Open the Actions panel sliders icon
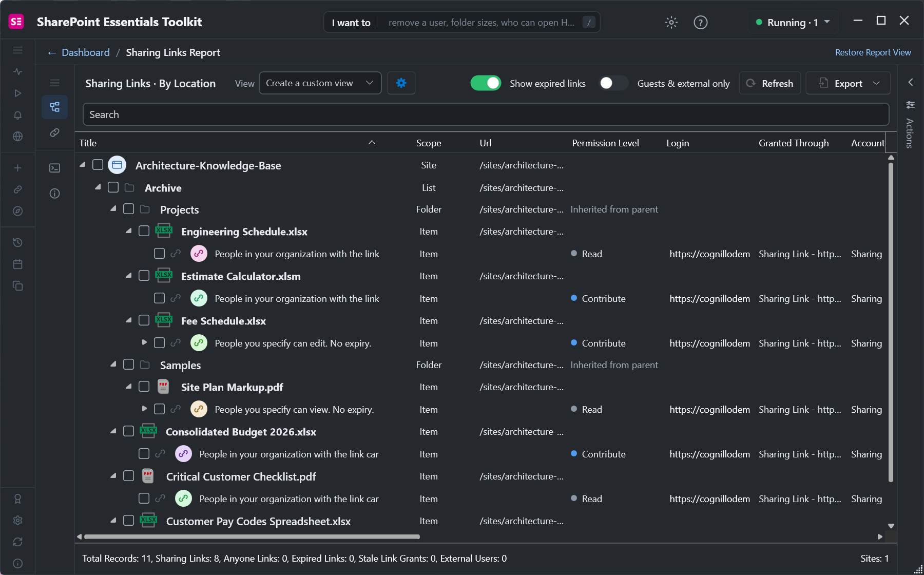Screen dimensions: 924x575 click(x=910, y=105)
